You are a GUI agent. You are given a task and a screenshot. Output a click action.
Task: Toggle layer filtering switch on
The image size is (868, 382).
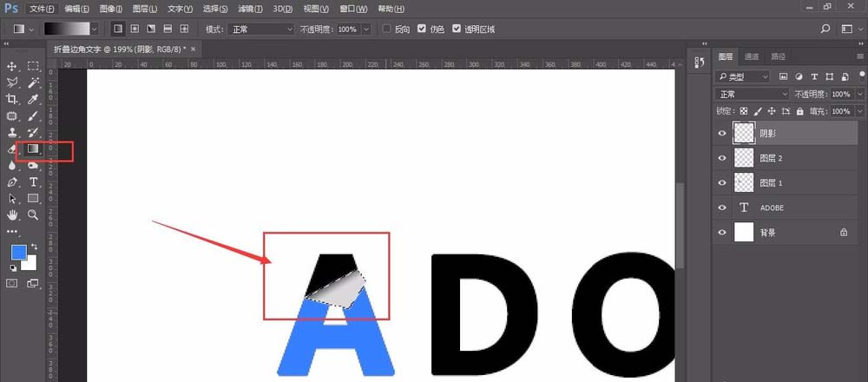(862, 74)
